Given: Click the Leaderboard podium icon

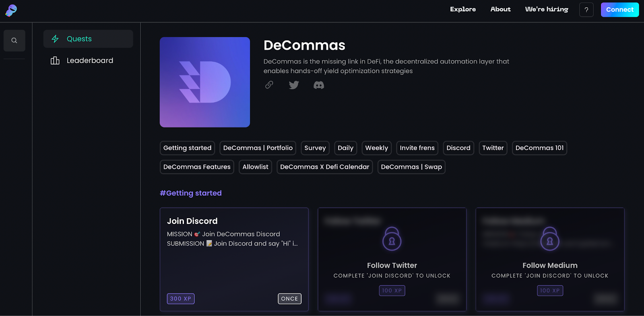Looking at the screenshot, I should (x=55, y=60).
